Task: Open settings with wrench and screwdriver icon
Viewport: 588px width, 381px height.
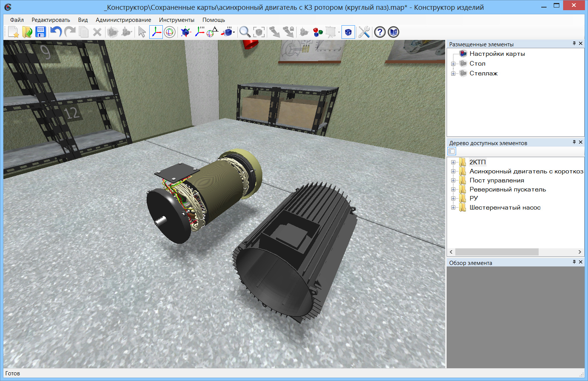Action: [364, 32]
